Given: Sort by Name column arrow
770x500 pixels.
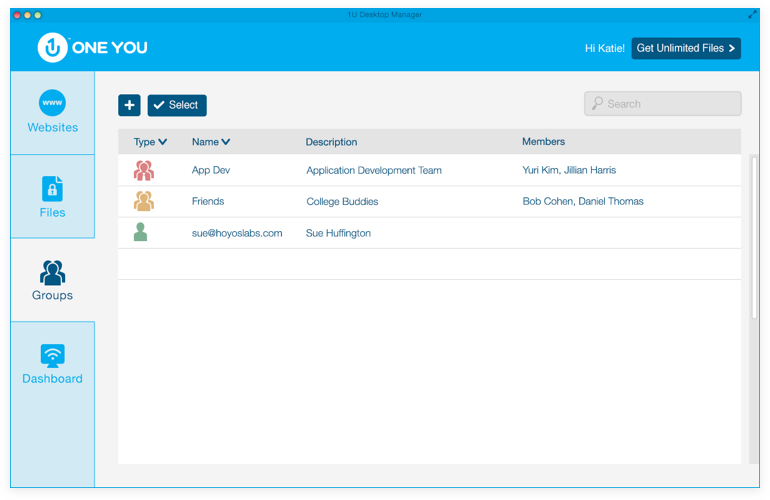Looking at the screenshot, I should [226, 142].
